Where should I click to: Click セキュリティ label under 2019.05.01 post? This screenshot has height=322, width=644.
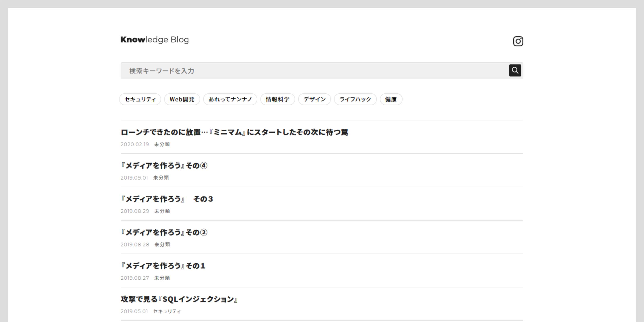[x=167, y=311]
